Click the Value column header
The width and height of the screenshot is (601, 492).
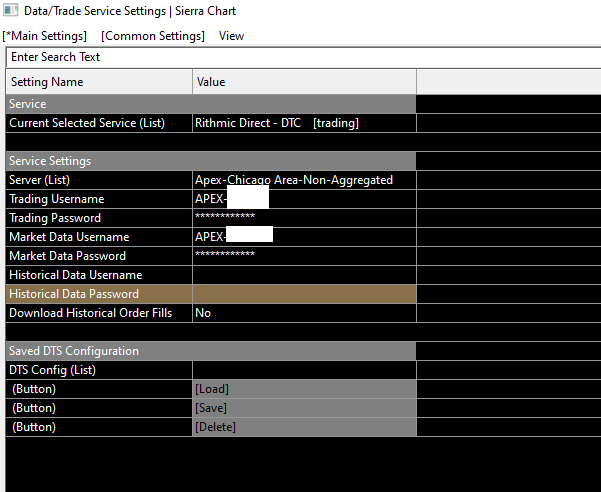[304, 82]
